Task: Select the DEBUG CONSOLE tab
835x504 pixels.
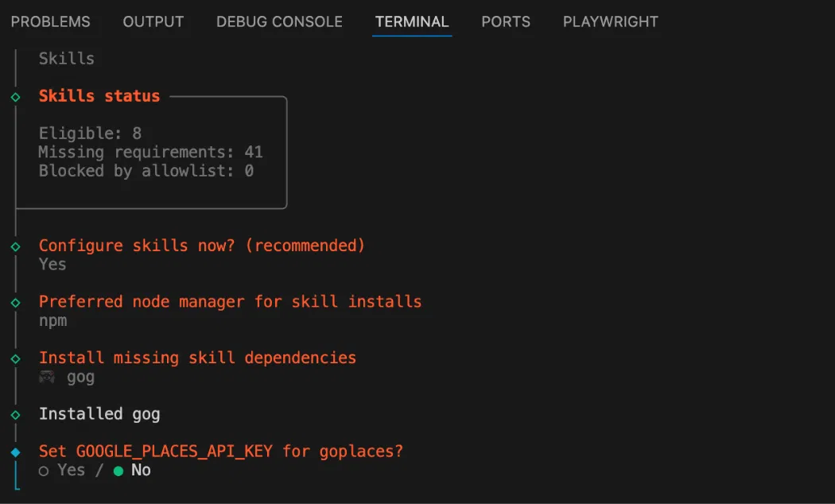Action: coord(279,22)
